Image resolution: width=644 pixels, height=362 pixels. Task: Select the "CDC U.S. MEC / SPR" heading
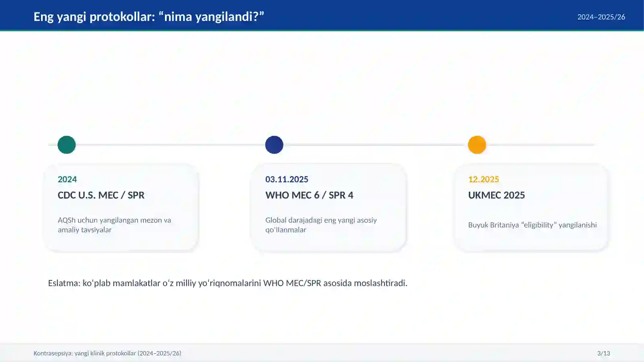click(101, 195)
